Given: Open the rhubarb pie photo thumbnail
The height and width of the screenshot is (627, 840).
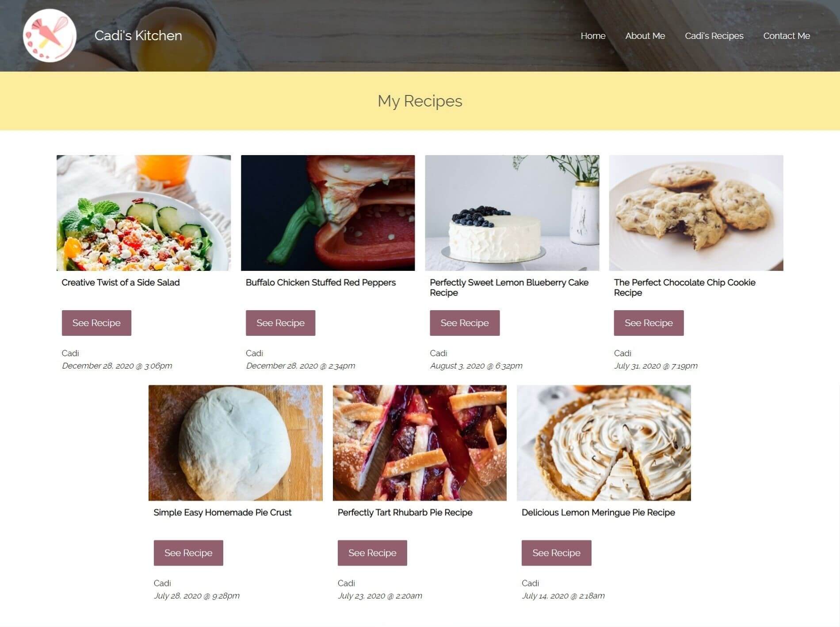Looking at the screenshot, I should click(x=420, y=443).
